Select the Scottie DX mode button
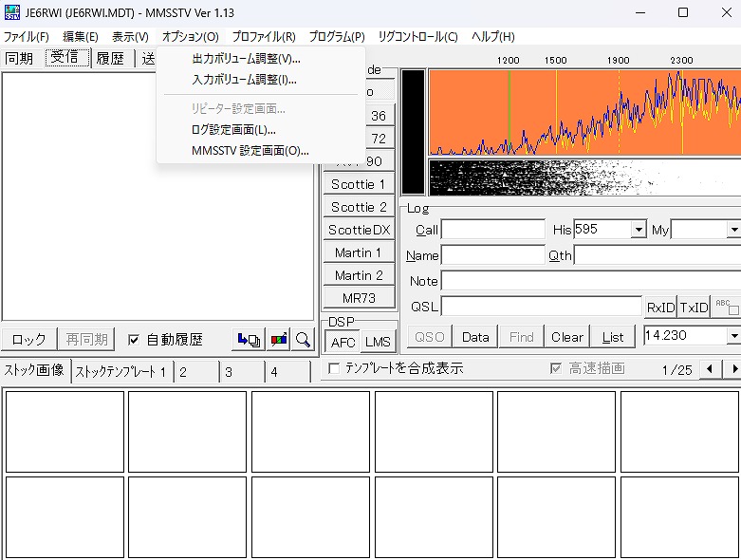Screen dimensions: 741x560 pyautogui.click(x=359, y=230)
